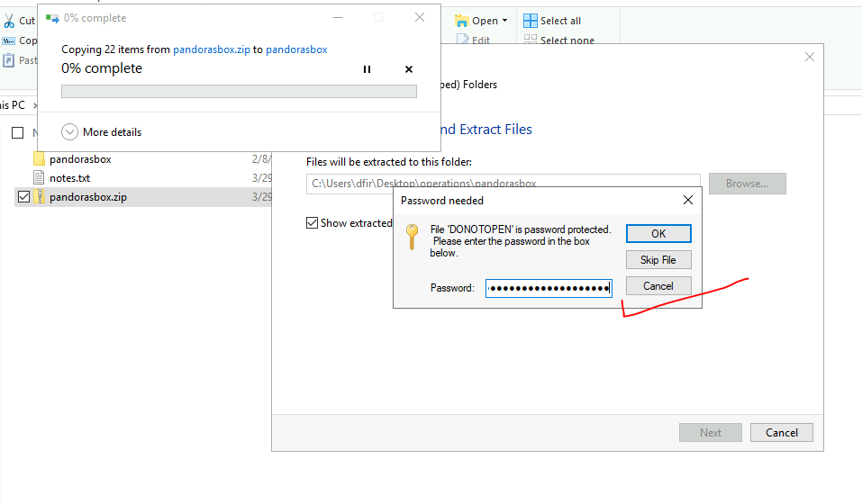
Task: Open the dropdown arrow beside Open
Action: pyautogui.click(x=504, y=21)
